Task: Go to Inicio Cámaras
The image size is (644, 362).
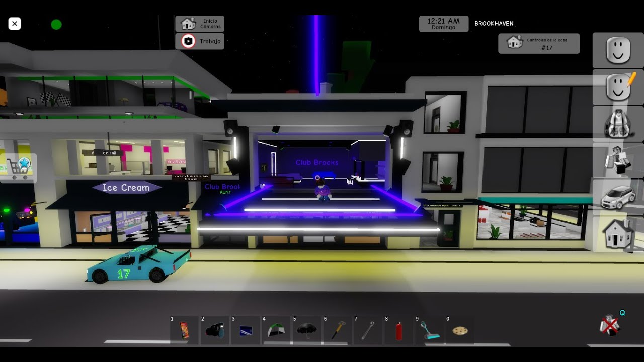Action: [200, 24]
